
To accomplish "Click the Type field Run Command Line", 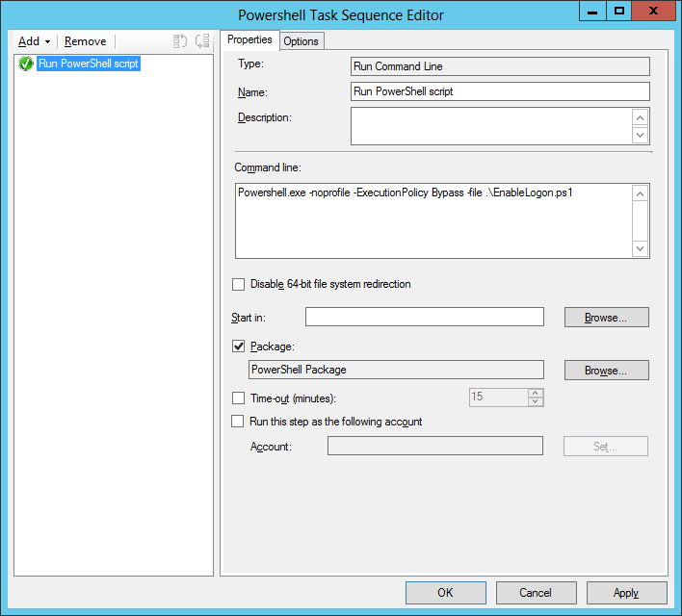I will pyautogui.click(x=500, y=66).
